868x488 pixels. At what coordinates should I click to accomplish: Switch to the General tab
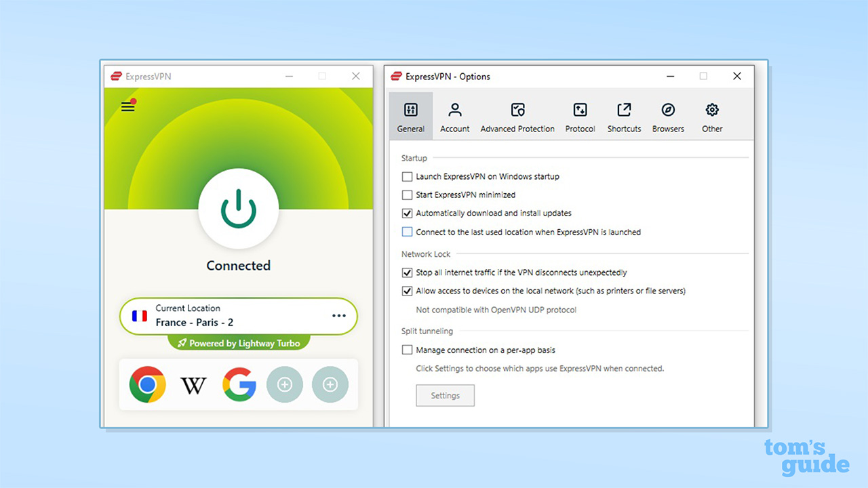(411, 117)
